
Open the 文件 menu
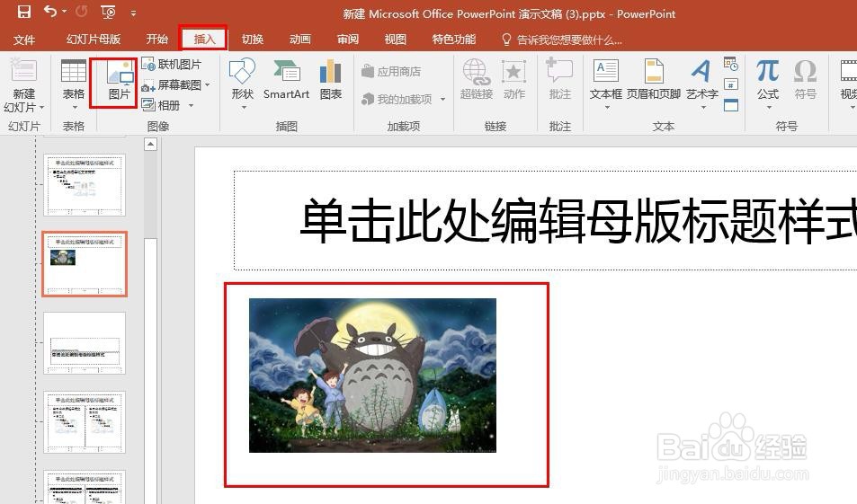[x=24, y=40]
